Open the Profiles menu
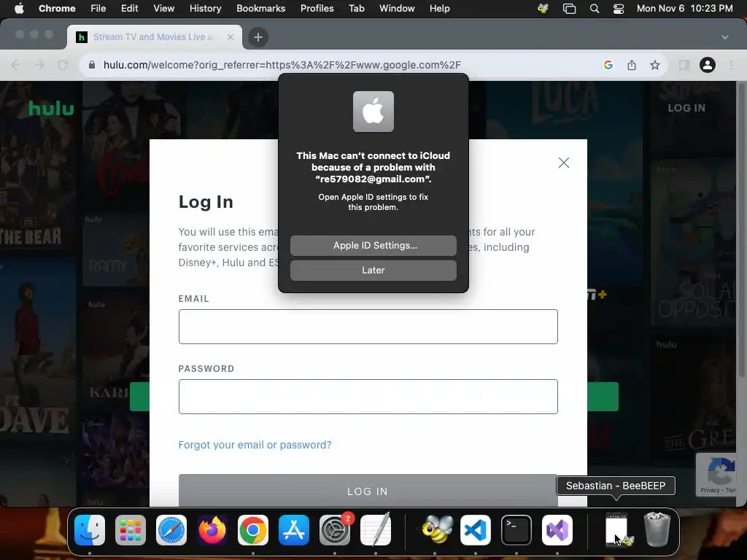The height and width of the screenshot is (560, 747). [x=317, y=9]
